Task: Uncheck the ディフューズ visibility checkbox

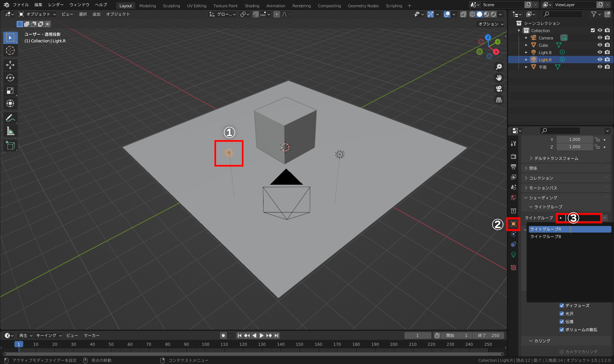Action: tap(562, 306)
